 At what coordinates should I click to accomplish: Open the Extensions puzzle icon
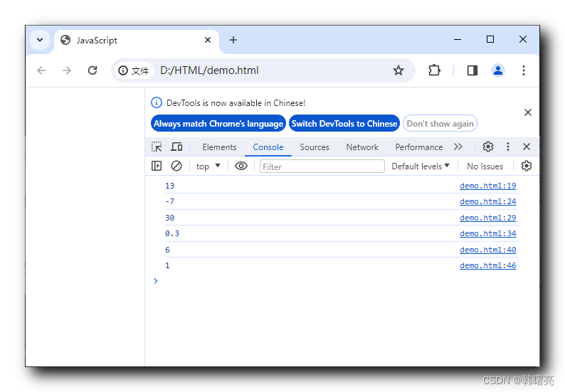tap(434, 70)
